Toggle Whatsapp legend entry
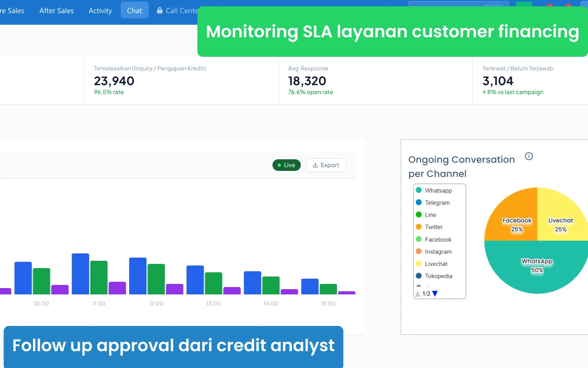Viewport: 588px width, 368px height. pos(434,190)
